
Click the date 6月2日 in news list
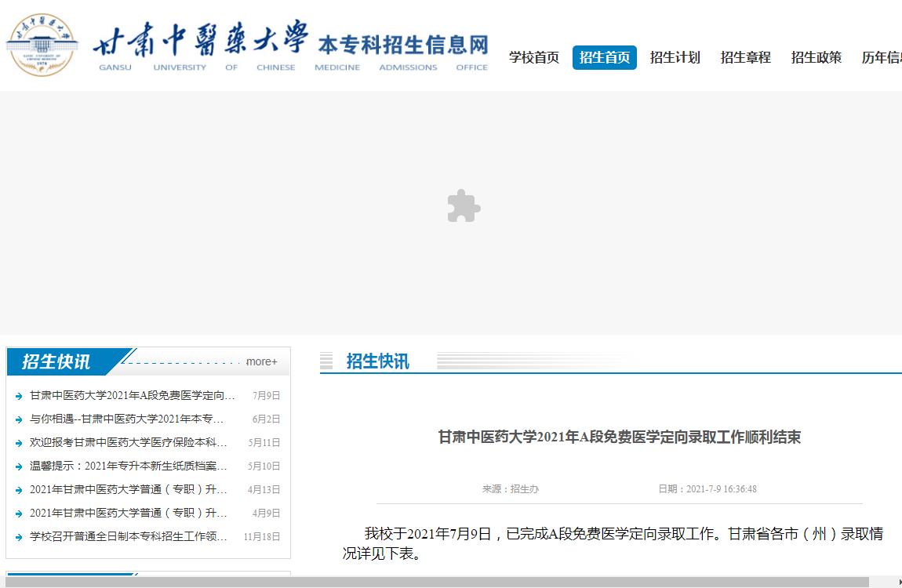point(267,419)
